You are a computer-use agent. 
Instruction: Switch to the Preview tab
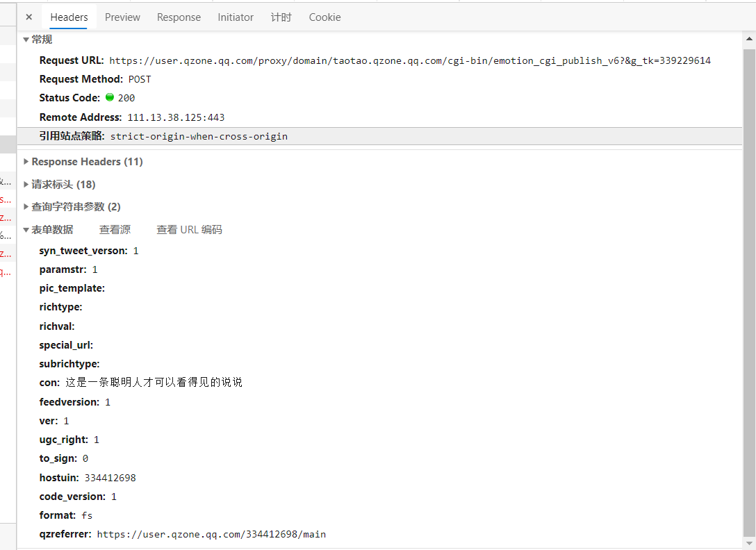[122, 17]
